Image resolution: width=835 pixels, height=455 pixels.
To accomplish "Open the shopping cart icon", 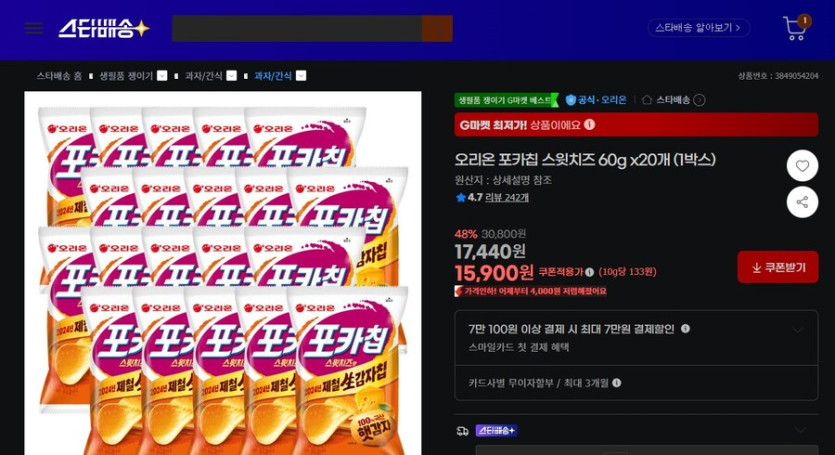I will click(796, 28).
